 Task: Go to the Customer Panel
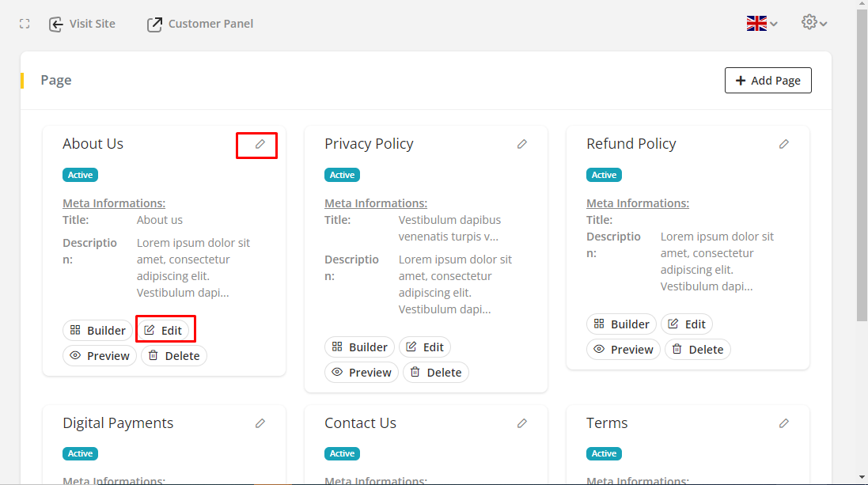[x=200, y=24]
